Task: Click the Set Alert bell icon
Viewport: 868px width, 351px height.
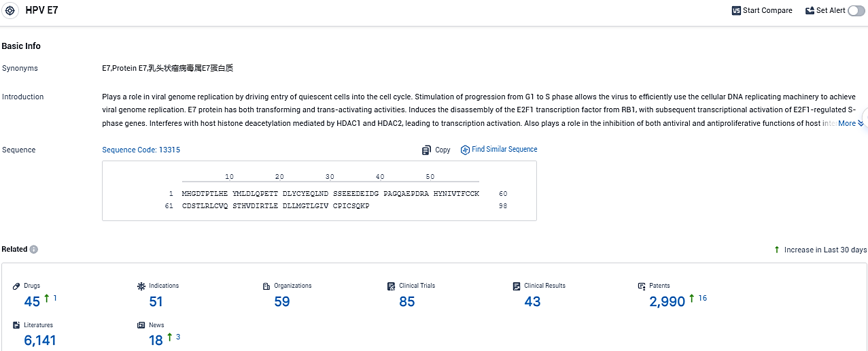Action: coord(810,11)
